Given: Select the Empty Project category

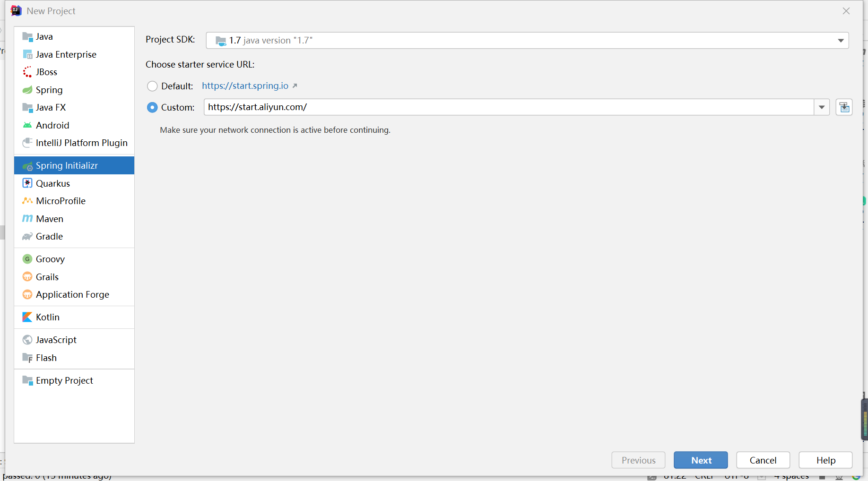Looking at the screenshot, I should pyautogui.click(x=64, y=380).
